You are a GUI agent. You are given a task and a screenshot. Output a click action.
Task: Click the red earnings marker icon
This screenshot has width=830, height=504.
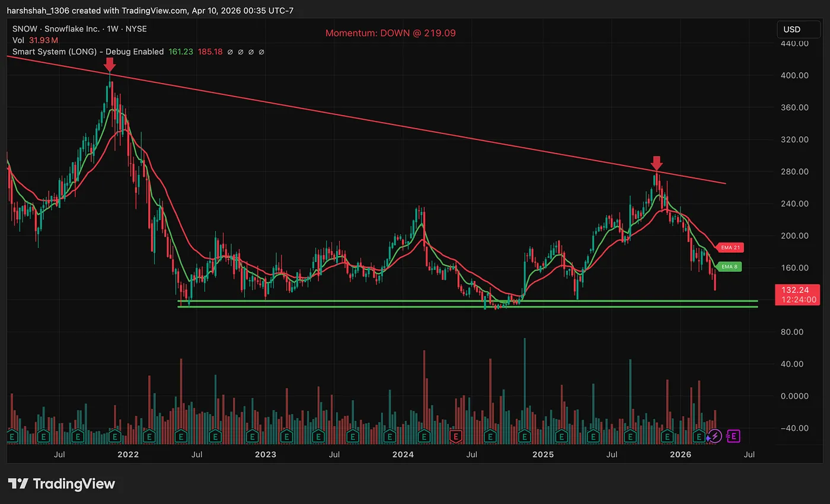[x=455, y=436]
